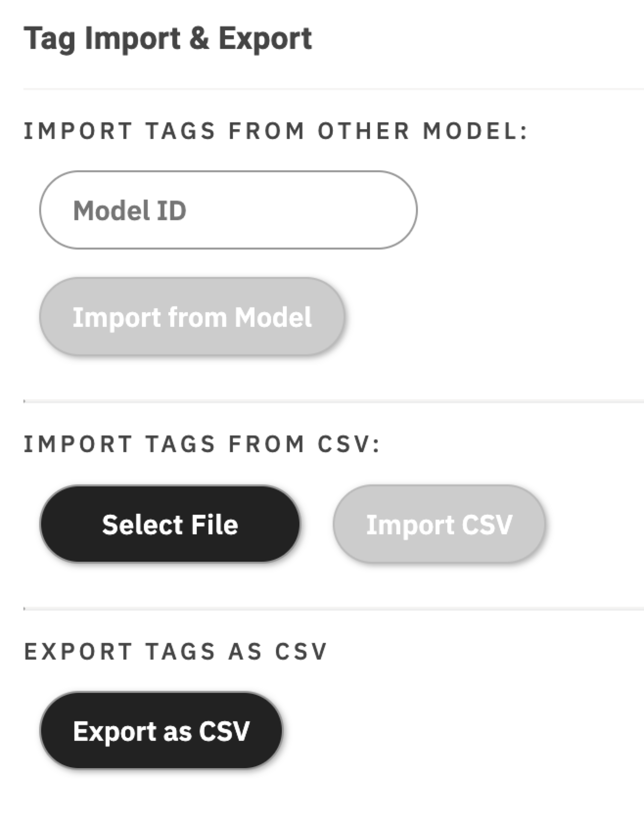This screenshot has width=644, height=824.
Task: Click the Export Tags As CSV label
Action: (x=176, y=651)
